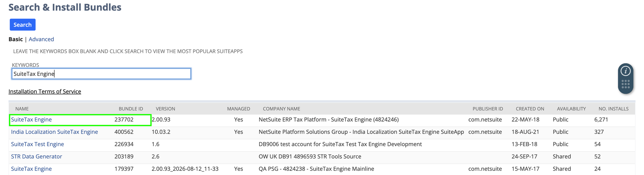The image size is (644, 175).
Task: Open the STR Data Generator bundle
Action: [36, 156]
